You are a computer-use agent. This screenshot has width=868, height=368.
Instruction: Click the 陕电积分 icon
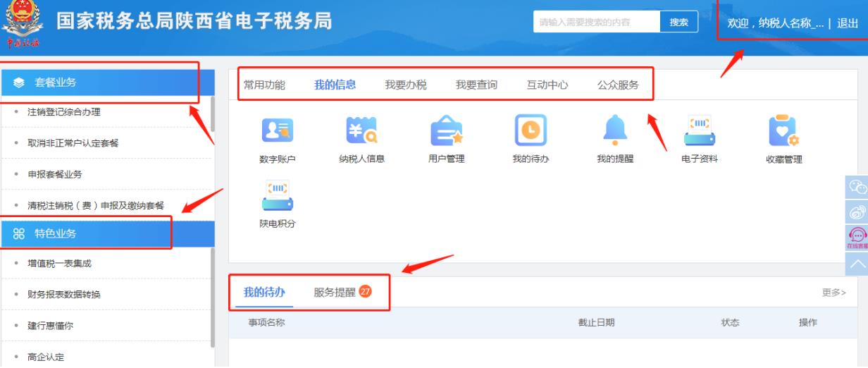278,196
